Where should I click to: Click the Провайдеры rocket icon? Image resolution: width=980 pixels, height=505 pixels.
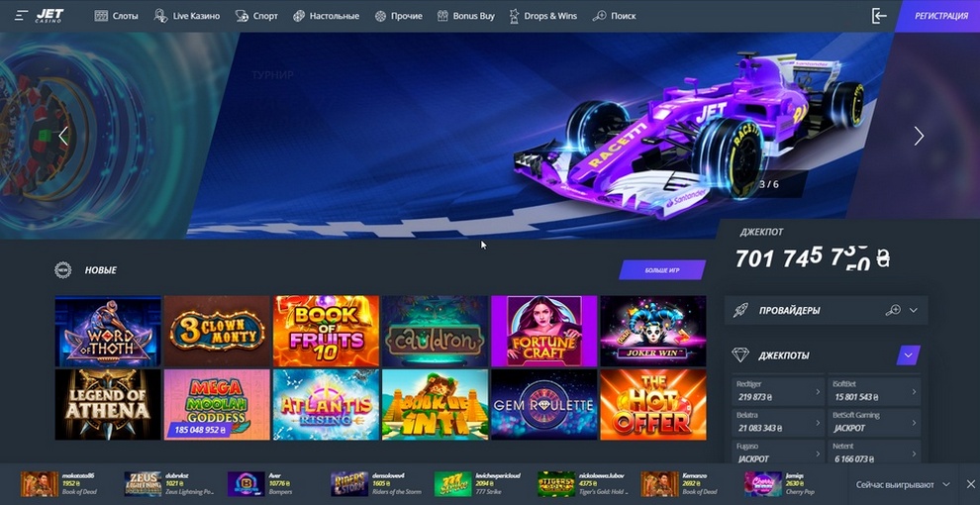740,310
